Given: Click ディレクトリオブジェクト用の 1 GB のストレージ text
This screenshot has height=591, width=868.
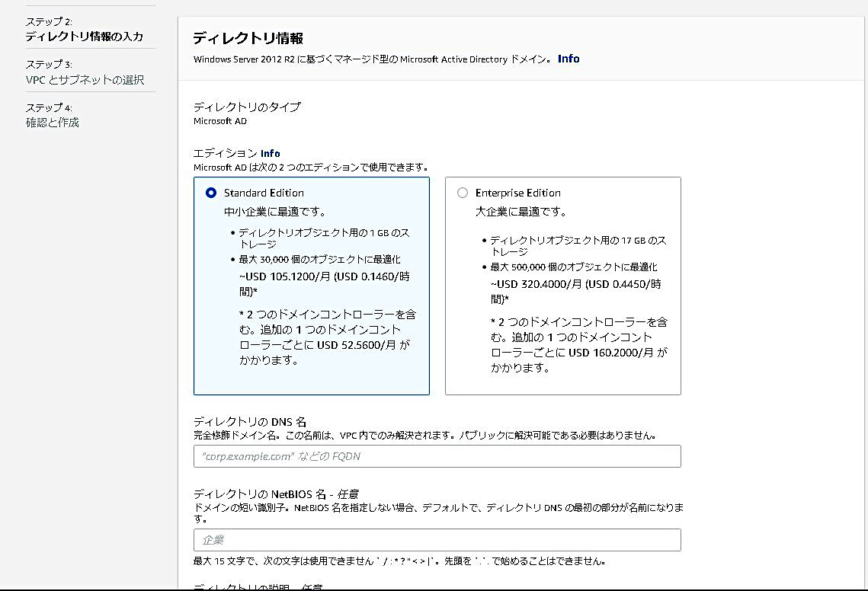Looking at the screenshot, I should 324,238.
